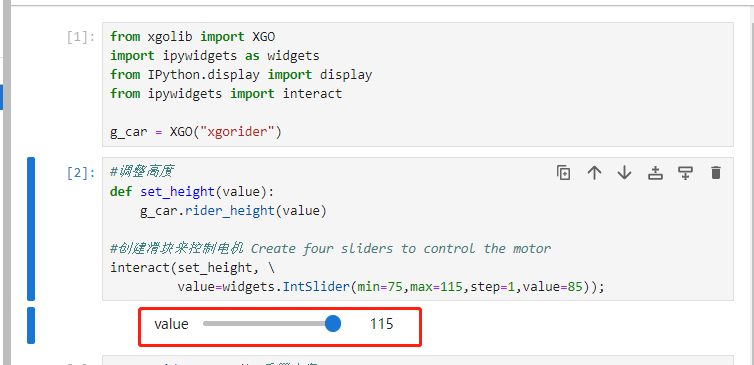Click the 'widgets.IntSlider(min=75...' code line
Screen dimensions: 754x365
390,287
